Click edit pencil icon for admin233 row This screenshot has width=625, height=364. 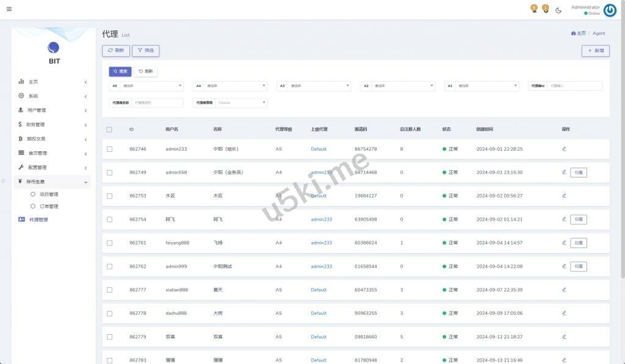pyautogui.click(x=564, y=149)
